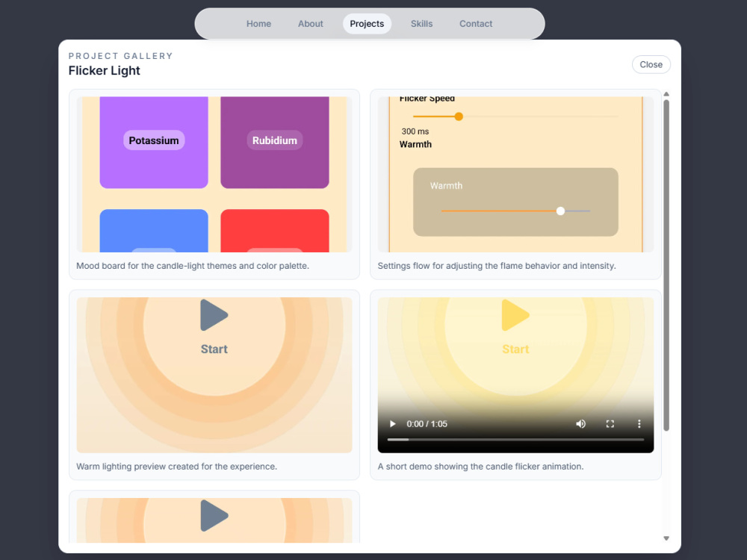Click the play icon in the bottom partial card
Viewport: 747px width, 560px height.
tap(214, 515)
